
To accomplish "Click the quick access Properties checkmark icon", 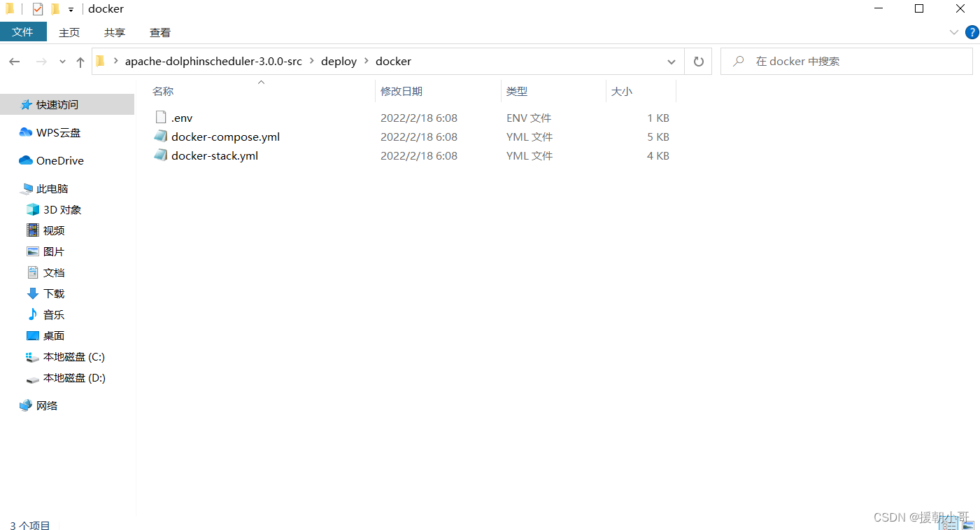I will (x=38, y=9).
